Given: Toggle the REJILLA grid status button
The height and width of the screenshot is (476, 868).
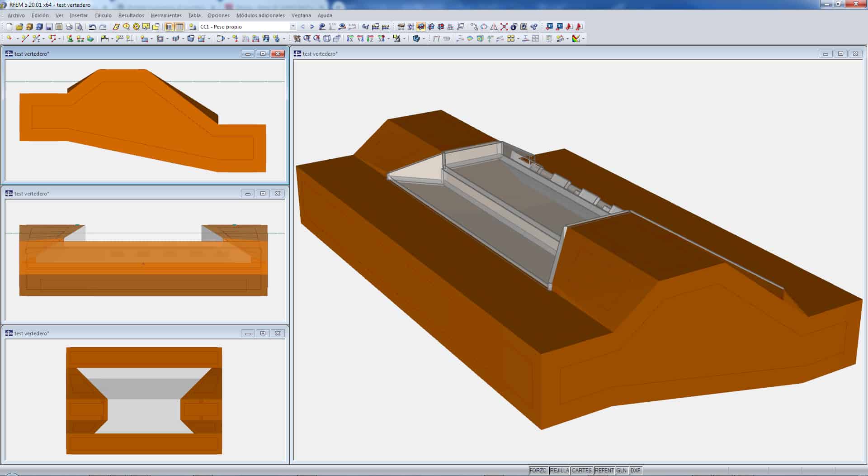Looking at the screenshot, I should tap(559, 471).
